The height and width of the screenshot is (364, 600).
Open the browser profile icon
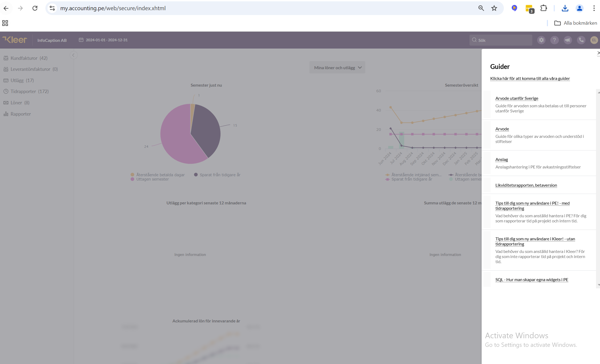(579, 8)
